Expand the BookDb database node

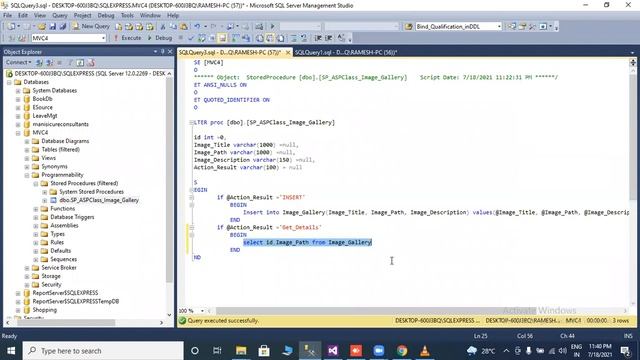(18, 99)
